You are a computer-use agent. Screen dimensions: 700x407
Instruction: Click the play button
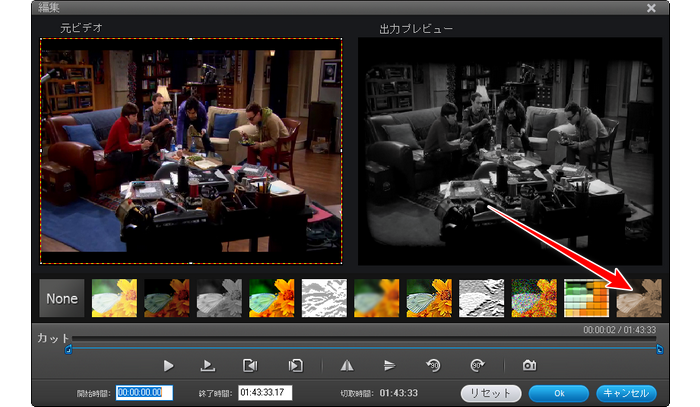click(x=169, y=366)
